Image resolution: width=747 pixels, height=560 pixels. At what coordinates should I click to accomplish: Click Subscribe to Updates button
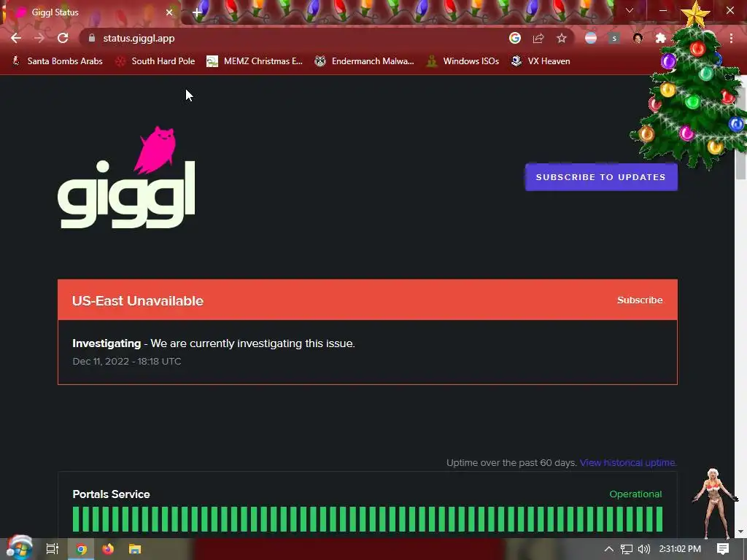[601, 177]
